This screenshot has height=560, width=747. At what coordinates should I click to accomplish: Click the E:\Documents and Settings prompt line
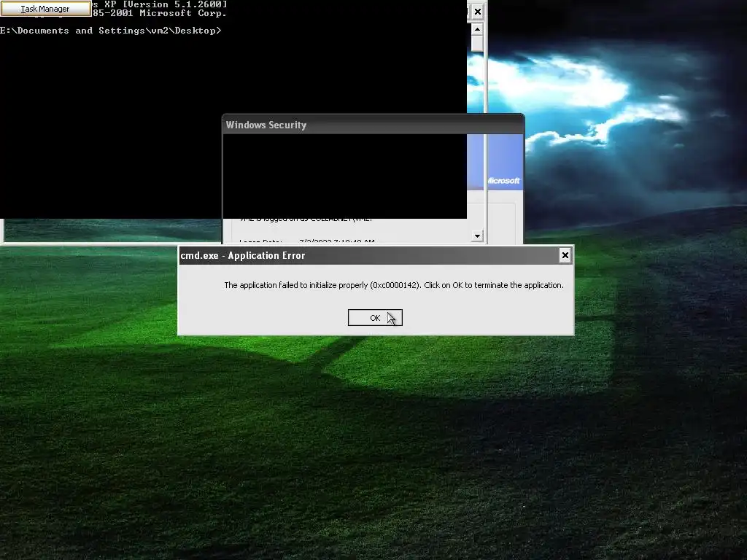[x=111, y=31]
